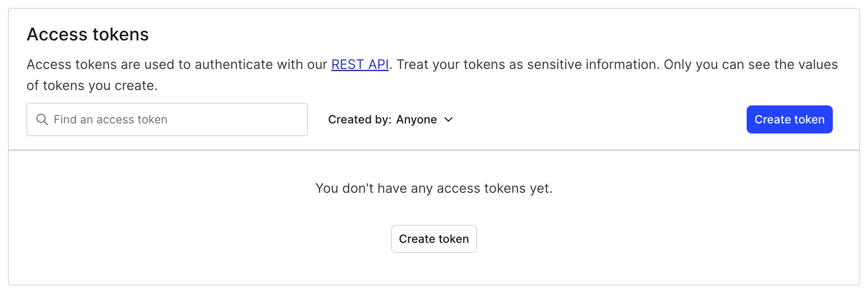Viewport: 868px width, 296px height.
Task: Click the Anyone value in the filter
Action: (x=416, y=119)
